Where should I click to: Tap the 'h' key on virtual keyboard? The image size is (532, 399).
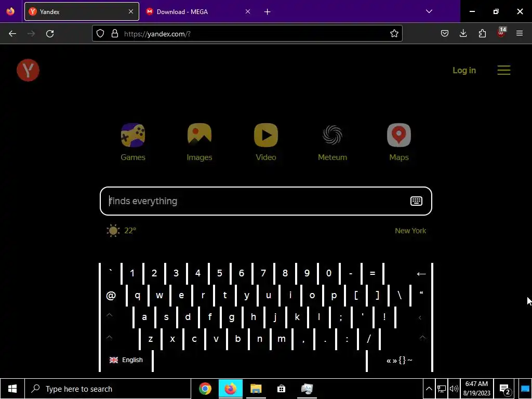tap(254, 317)
